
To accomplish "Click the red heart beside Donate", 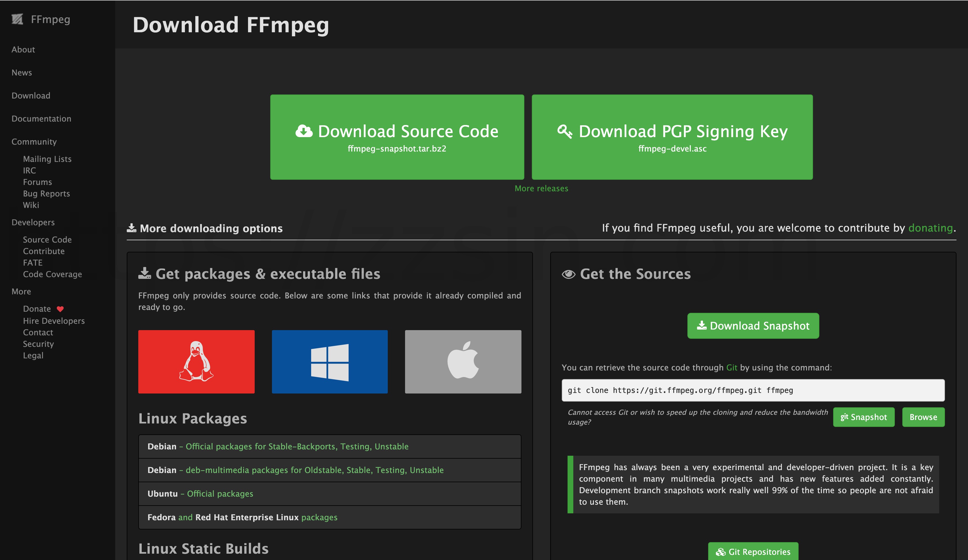I will click(x=60, y=309).
